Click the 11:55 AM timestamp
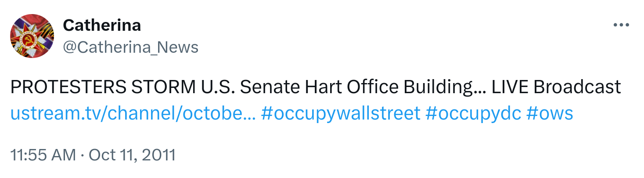This screenshot has width=644, height=178. coord(42,155)
